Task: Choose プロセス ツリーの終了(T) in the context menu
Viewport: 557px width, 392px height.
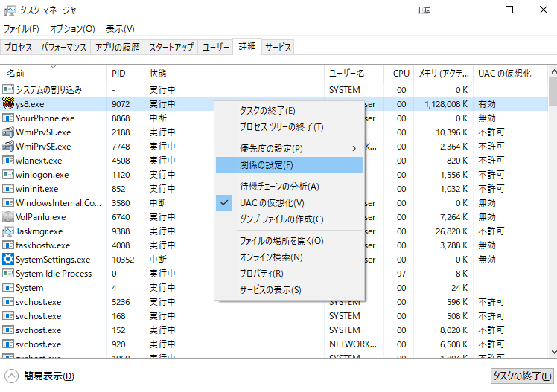Action: click(289, 127)
